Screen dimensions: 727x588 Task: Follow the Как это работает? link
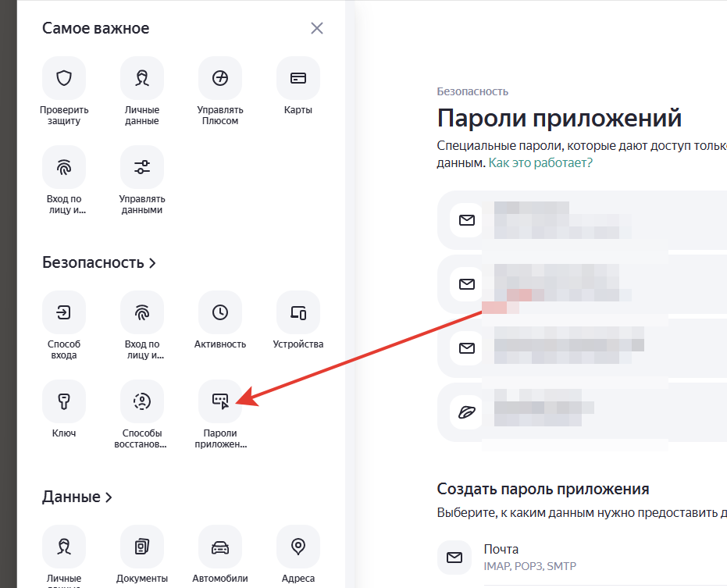coord(540,162)
